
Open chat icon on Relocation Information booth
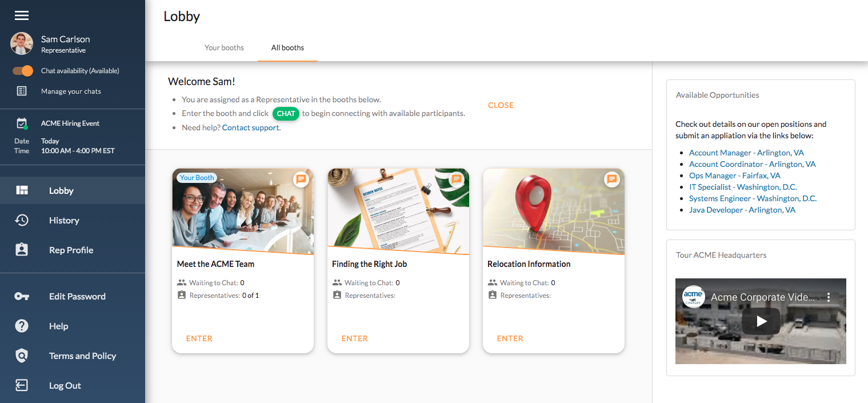tap(611, 179)
